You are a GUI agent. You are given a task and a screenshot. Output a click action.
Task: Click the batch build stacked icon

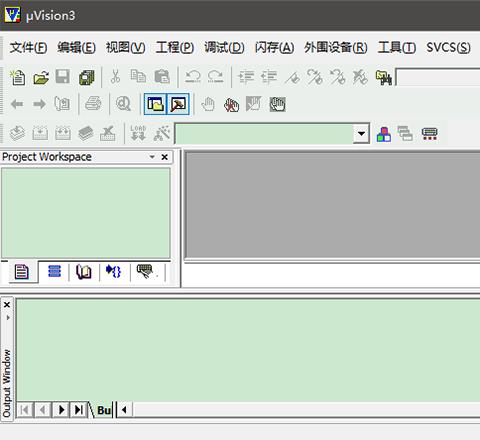86,133
